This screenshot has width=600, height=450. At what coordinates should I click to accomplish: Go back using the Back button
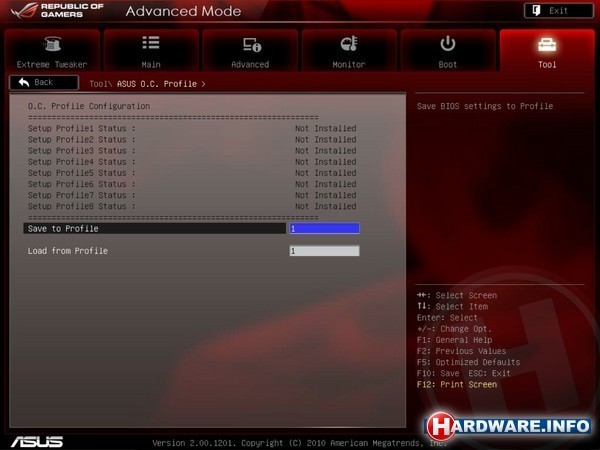pyautogui.click(x=44, y=83)
